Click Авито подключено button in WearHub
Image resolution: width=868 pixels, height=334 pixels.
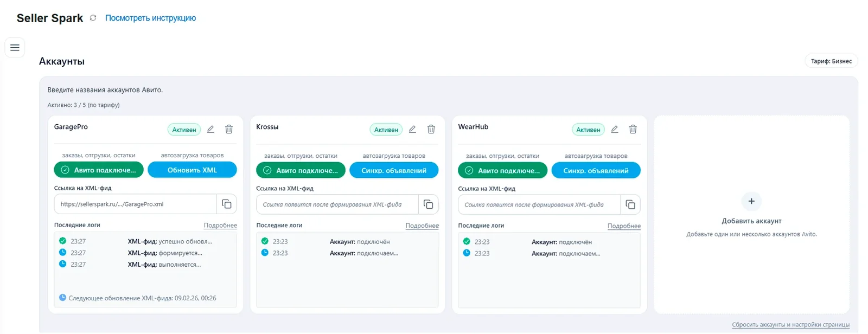click(502, 170)
